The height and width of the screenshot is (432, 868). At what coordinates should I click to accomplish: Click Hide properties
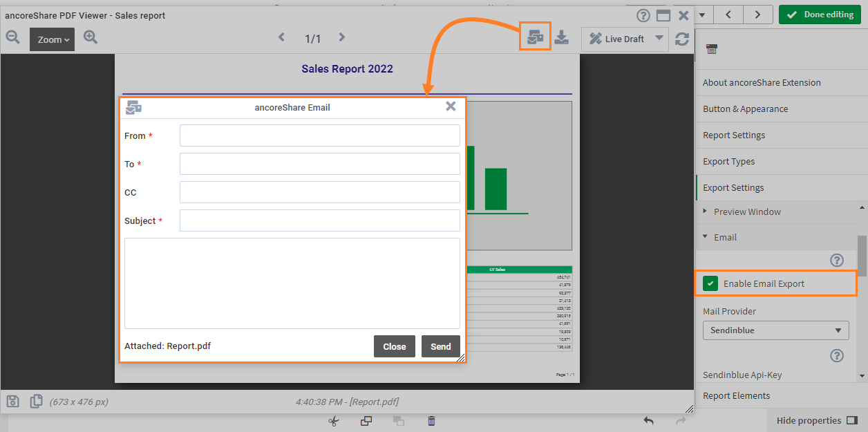tap(817, 420)
